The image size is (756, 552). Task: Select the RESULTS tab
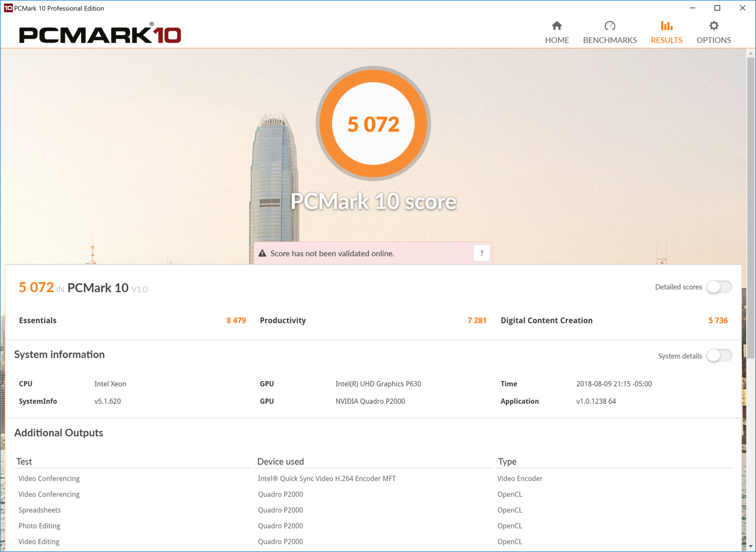(x=666, y=32)
